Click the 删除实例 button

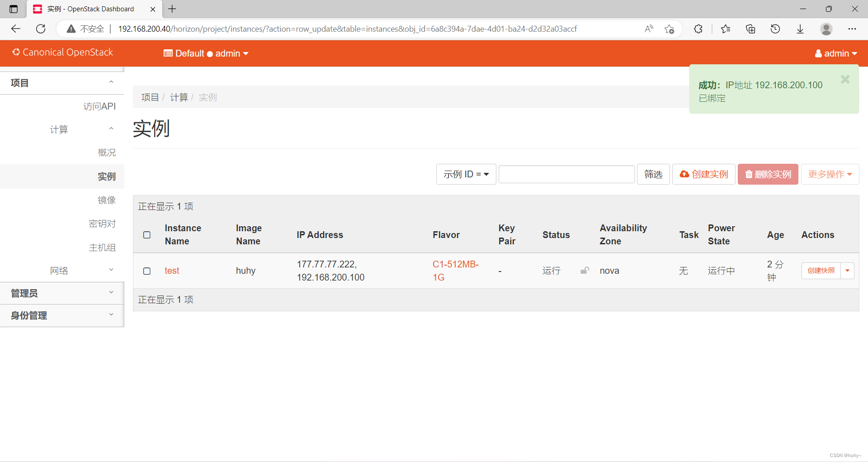pyautogui.click(x=768, y=174)
